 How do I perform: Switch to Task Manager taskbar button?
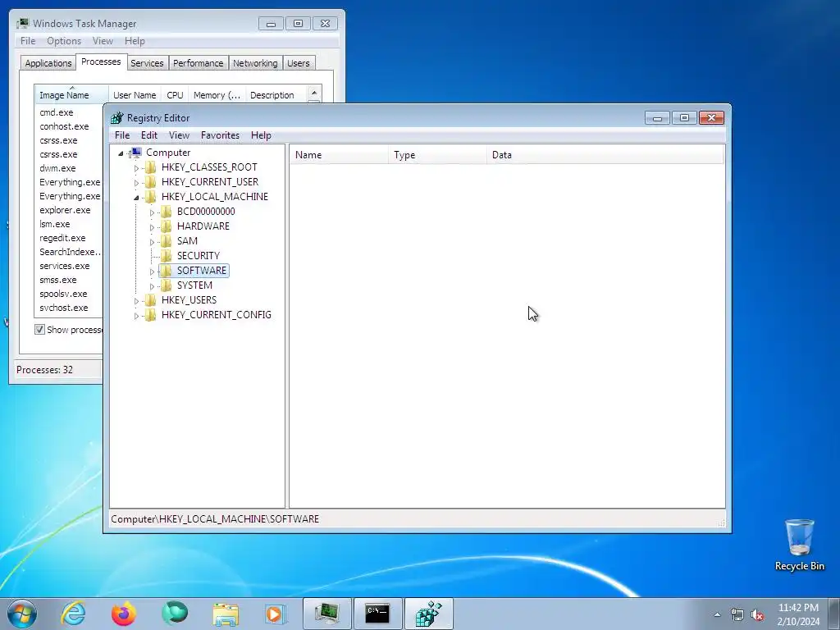(326, 614)
